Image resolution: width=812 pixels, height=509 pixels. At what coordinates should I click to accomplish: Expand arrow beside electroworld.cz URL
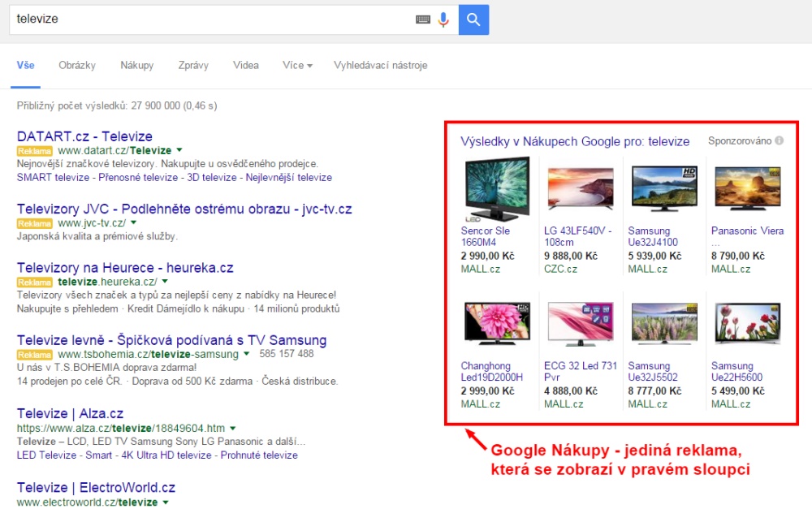click(x=166, y=503)
